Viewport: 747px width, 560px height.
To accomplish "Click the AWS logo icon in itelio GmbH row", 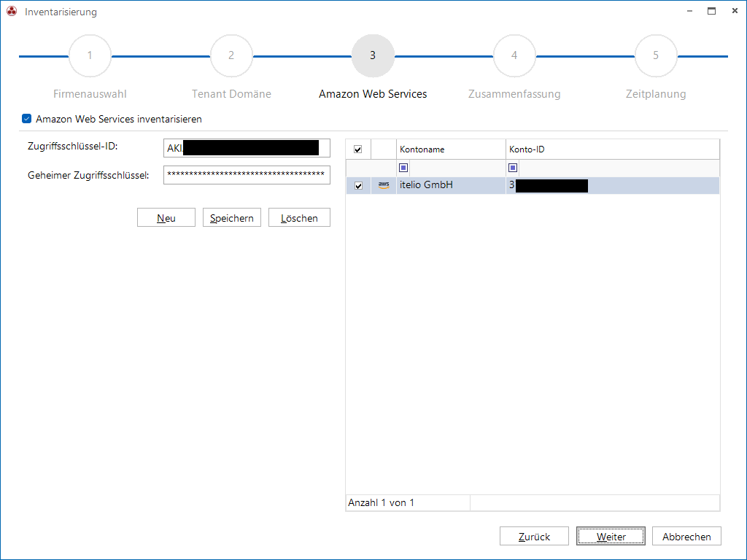I will coord(384,185).
